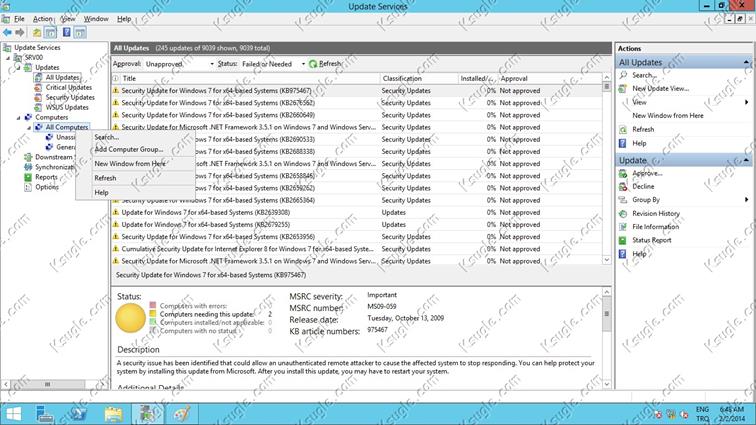
Task: Select the All Computers tree node
Action: click(67, 127)
